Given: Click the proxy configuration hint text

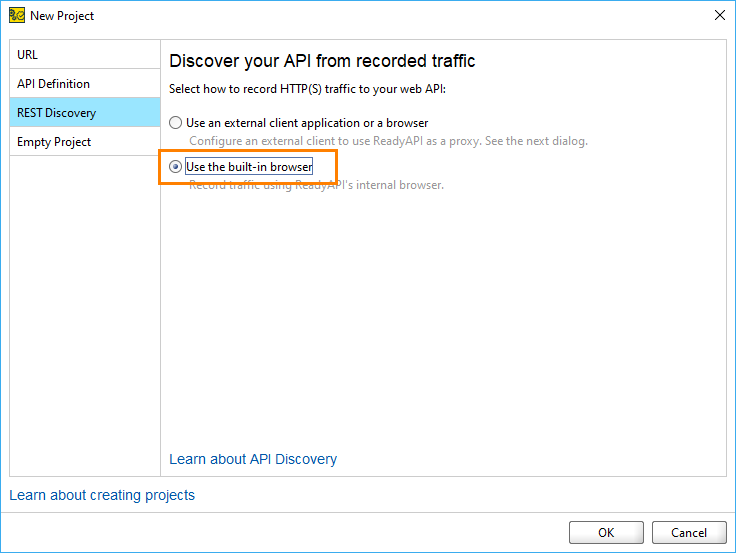Looking at the screenshot, I should click(388, 141).
